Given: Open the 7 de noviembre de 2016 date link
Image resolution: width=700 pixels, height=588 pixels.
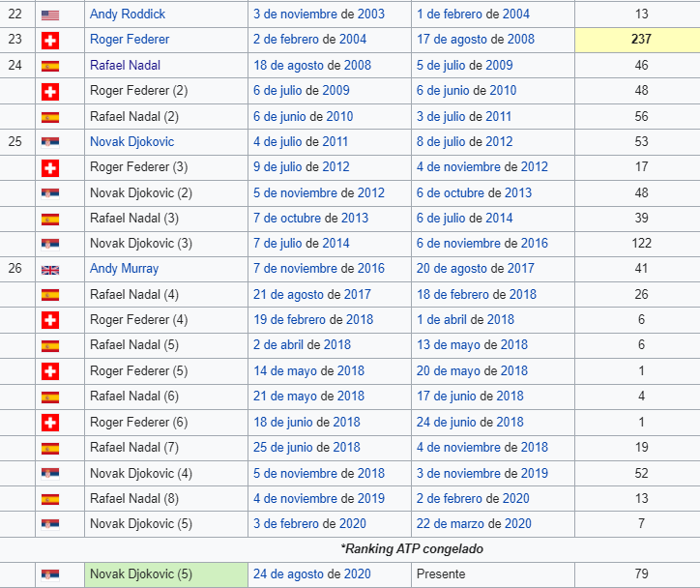Looking at the screenshot, I should pos(319,268).
